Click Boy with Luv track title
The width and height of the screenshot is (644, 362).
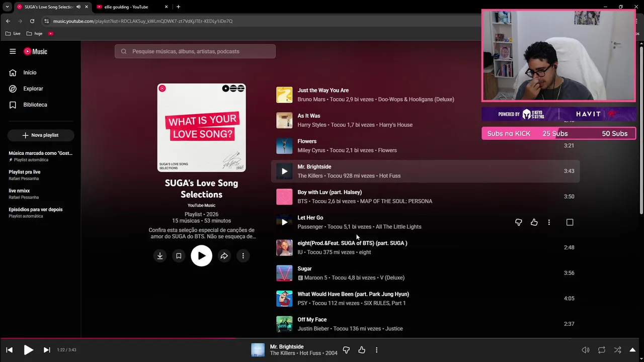coord(330,192)
